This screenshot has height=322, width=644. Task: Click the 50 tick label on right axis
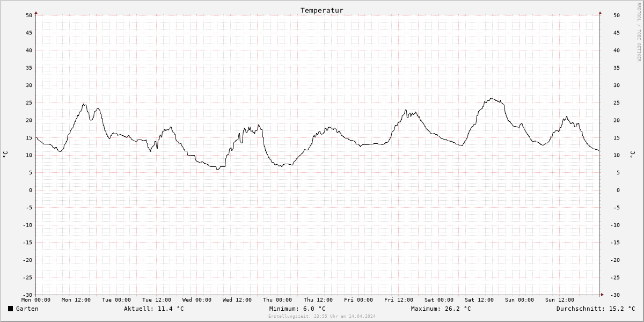click(x=617, y=15)
